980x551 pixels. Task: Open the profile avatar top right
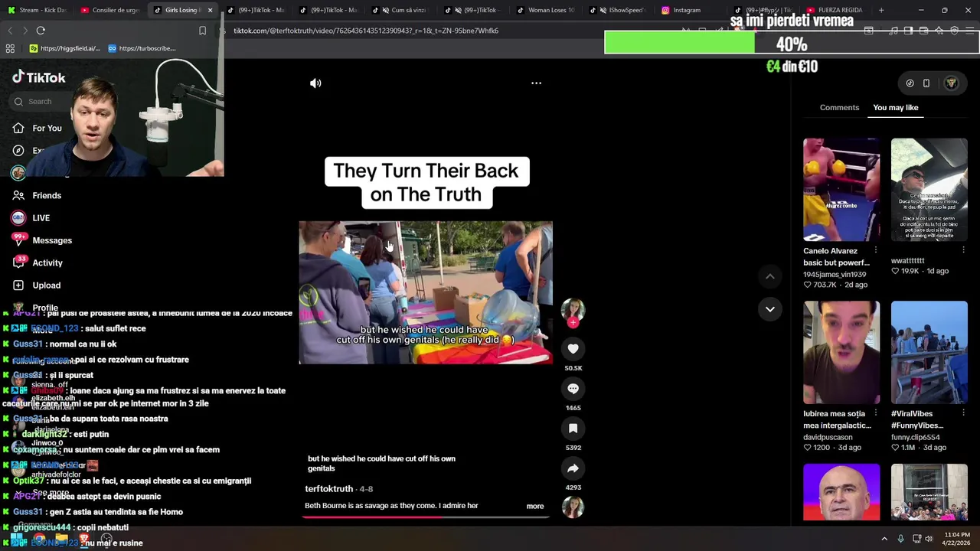[951, 83]
